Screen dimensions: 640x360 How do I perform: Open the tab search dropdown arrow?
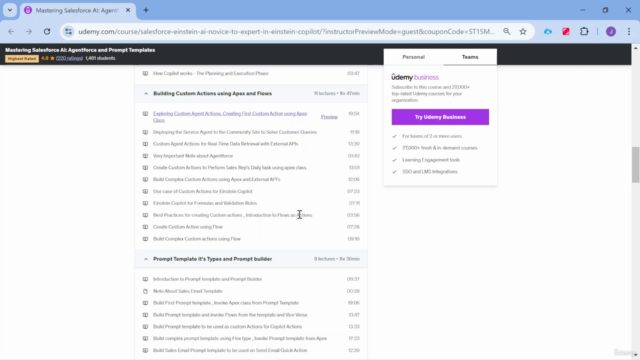tap(10, 10)
